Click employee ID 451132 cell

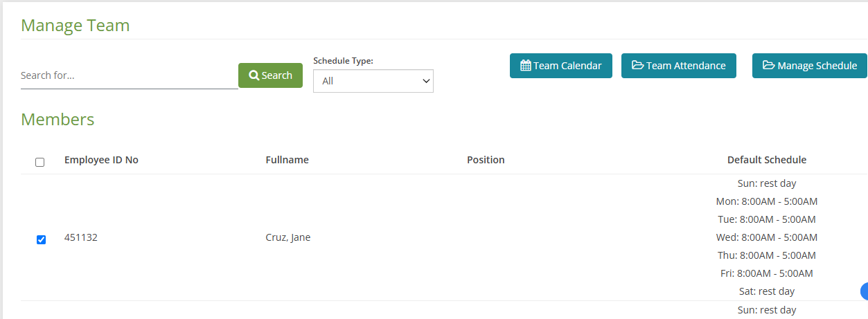[x=81, y=237]
